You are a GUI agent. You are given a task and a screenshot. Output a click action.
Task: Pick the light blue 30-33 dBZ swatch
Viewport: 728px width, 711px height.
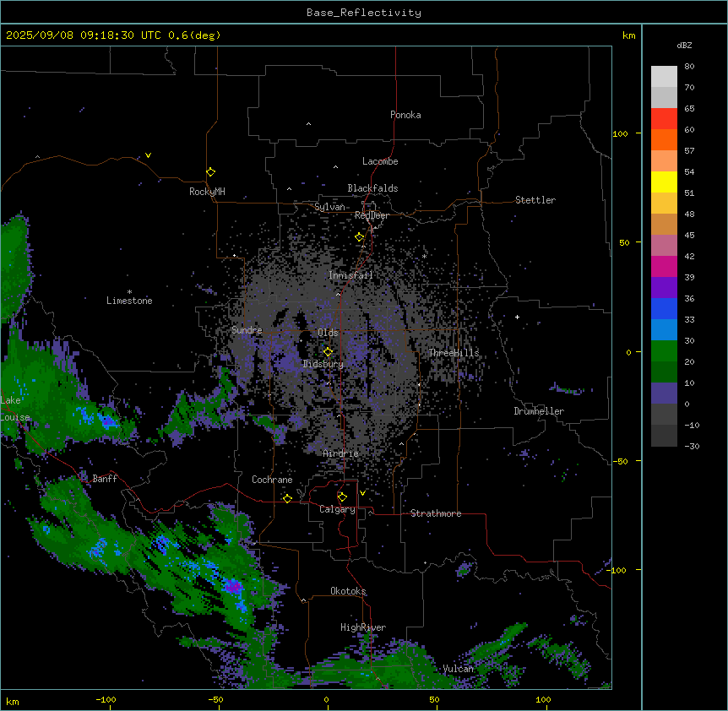(x=664, y=329)
